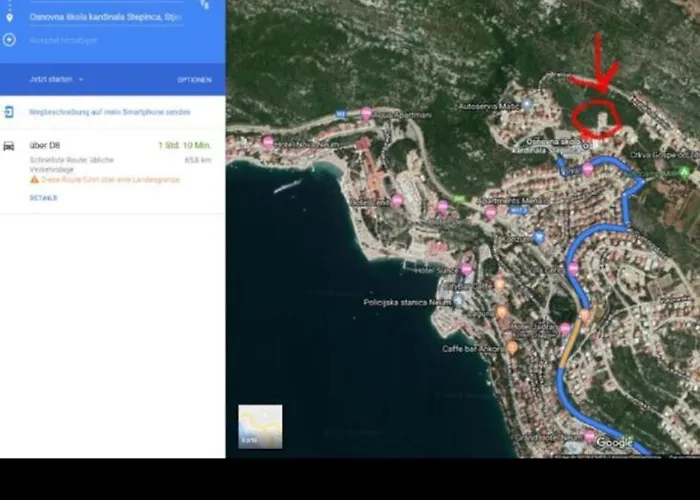Click the Google logo on the map
Screen dimensions: 700x500
(613, 442)
